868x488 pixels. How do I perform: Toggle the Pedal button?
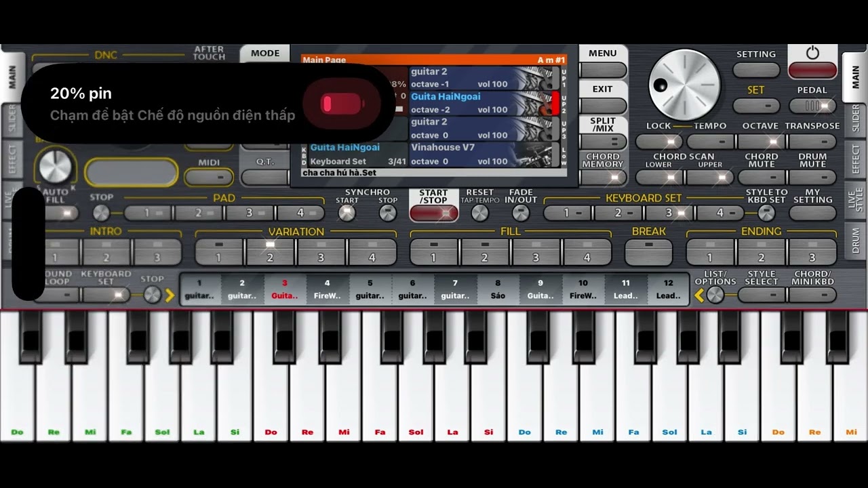(x=812, y=106)
